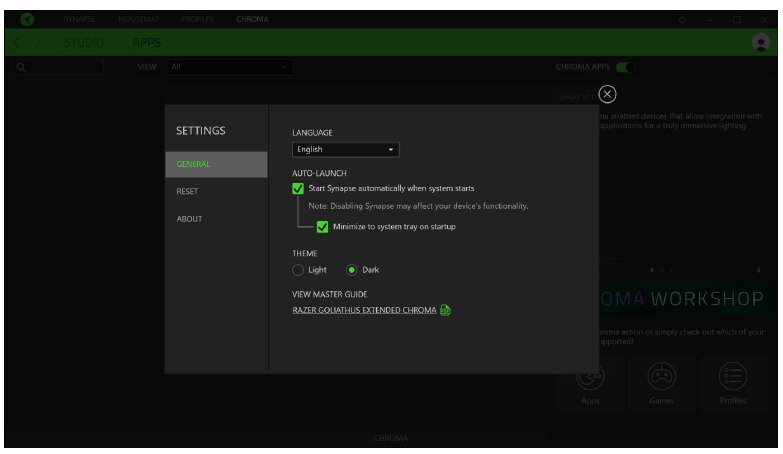The image size is (783, 454).
Task: Switch to the Apps subtab
Action: 146,42
